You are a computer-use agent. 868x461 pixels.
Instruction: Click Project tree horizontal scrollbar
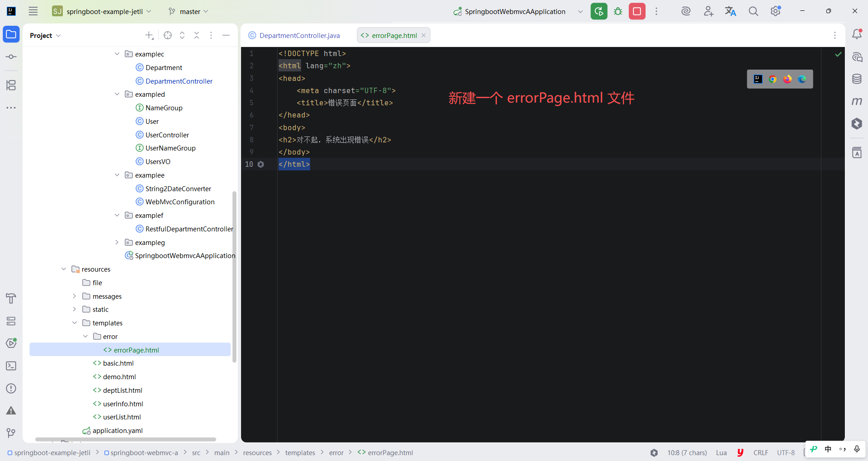[x=126, y=439]
